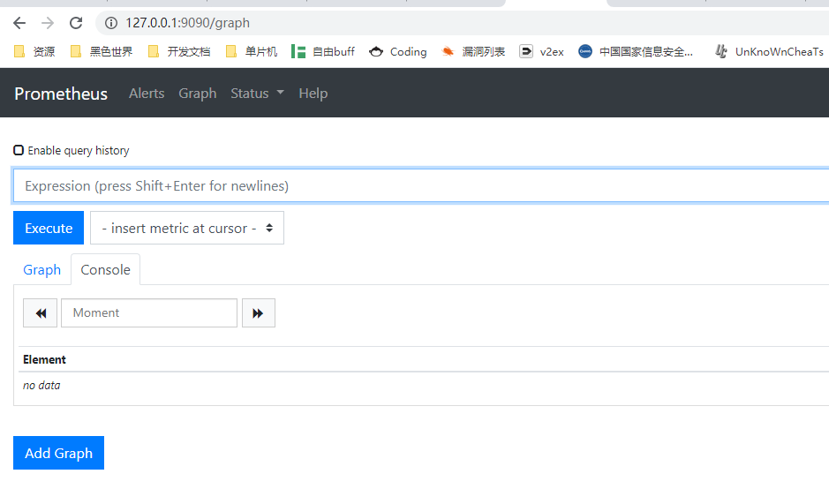Reload the page with the refresh icon
This screenshot has width=829, height=504.
[76, 23]
